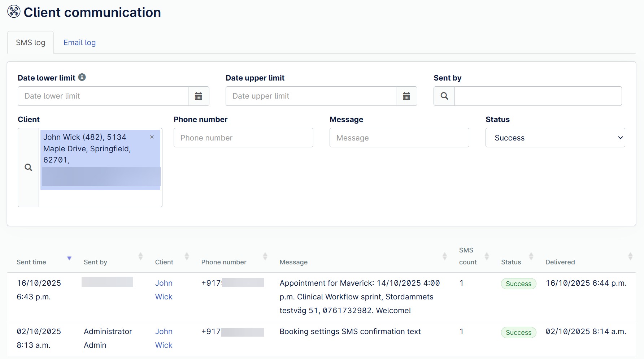The height and width of the screenshot is (359, 644).
Task: Remove John Wick (482) client selection
Action: [x=152, y=137]
